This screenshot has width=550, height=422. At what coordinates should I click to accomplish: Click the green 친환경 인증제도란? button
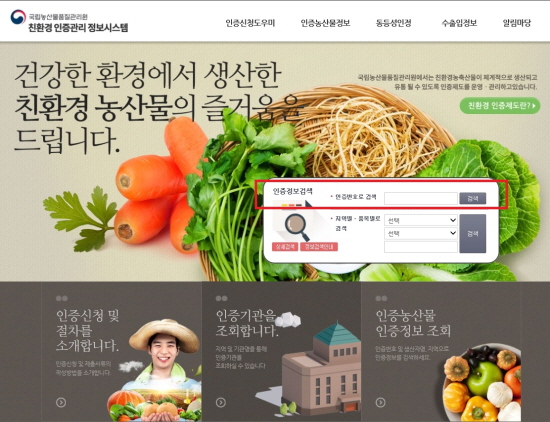point(500,105)
